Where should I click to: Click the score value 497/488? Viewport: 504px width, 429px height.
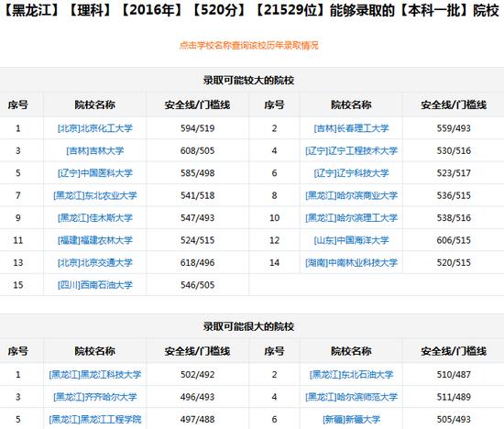[x=197, y=419]
